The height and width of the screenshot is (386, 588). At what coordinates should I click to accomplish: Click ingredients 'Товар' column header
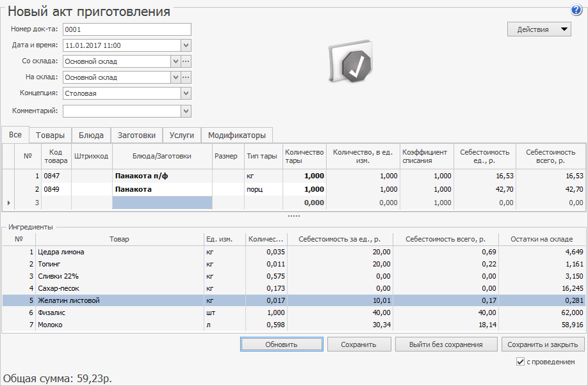[x=119, y=239]
